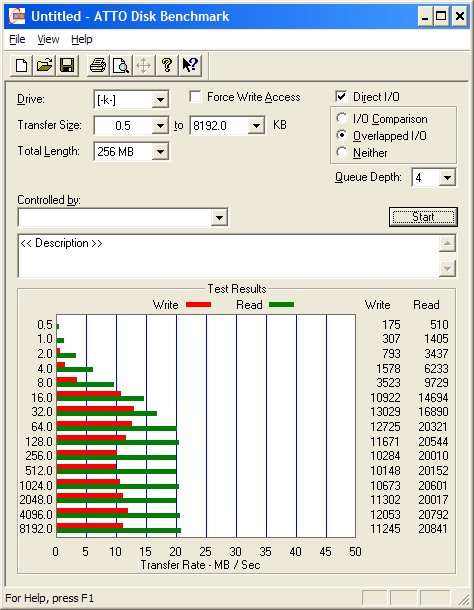Click the Read value 20544 for 128.0
Image resolution: width=474 pixels, height=610 pixels.
(433, 442)
